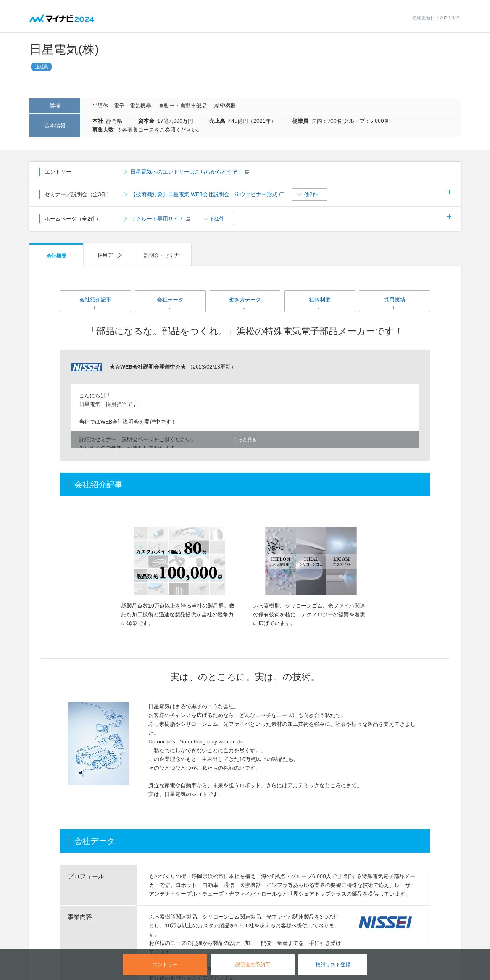Image resolution: width=490 pixels, height=980 pixels.
Task: Click the 売上高 445億円 text
Action: [x=242, y=121]
